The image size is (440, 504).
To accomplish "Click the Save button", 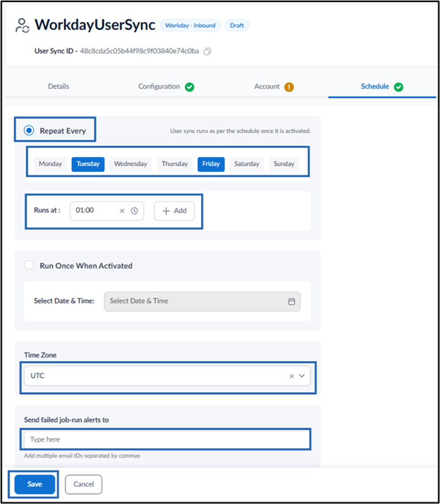I will (35, 484).
